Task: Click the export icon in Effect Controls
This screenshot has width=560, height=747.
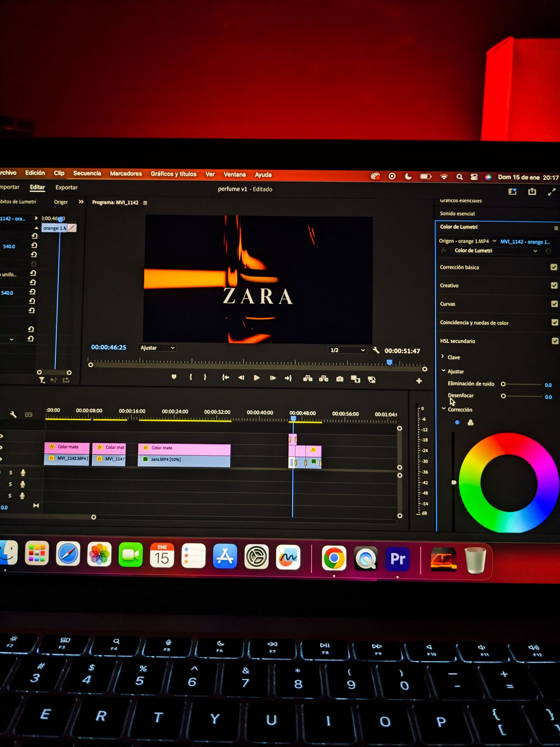Action: [x=66, y=380]
